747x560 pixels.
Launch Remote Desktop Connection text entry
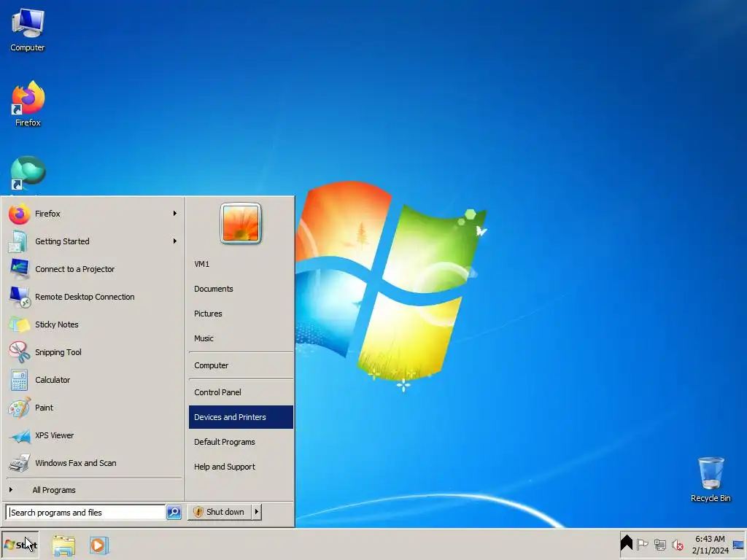pyautogui.click(x=85, y=297)
